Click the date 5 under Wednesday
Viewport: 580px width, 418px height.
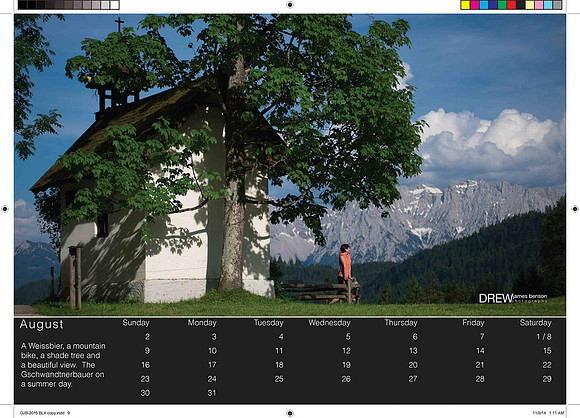coord(348,337)
